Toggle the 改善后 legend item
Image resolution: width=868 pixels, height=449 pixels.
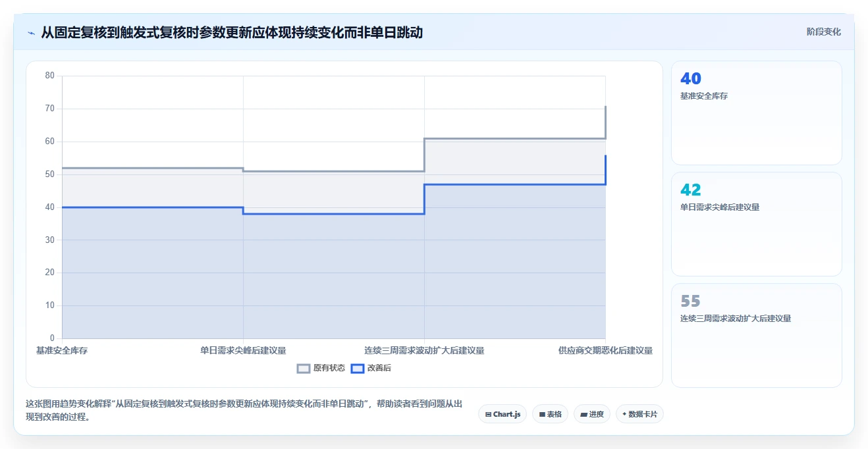pos(371,368)
